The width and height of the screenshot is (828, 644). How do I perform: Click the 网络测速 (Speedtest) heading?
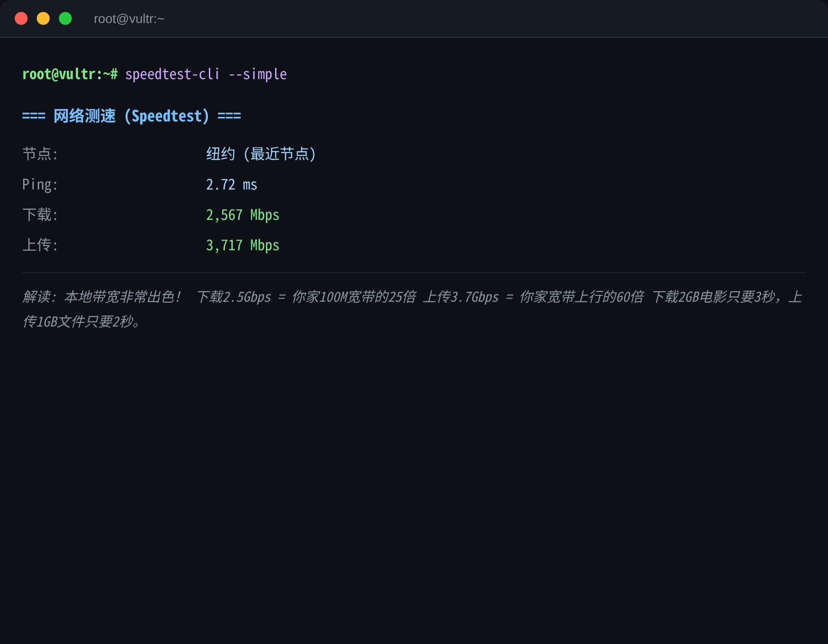coord(132,116)
